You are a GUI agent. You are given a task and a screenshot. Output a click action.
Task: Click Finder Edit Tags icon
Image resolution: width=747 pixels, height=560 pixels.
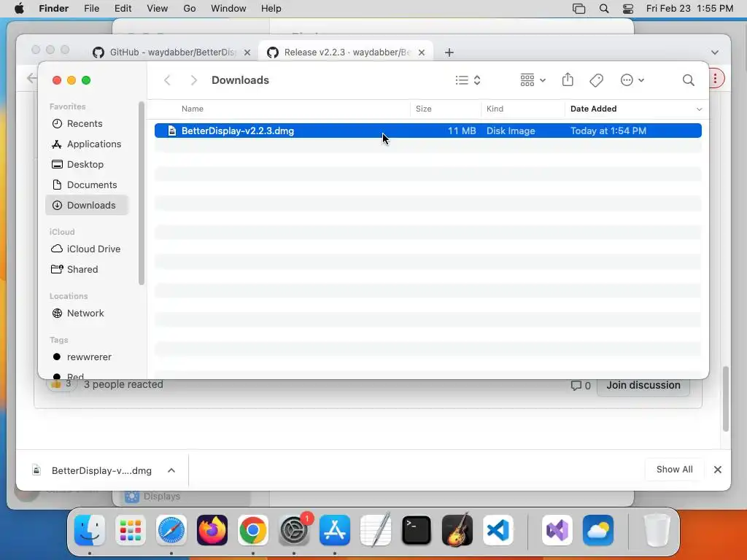pyautogui.click(x=597, y=80)
